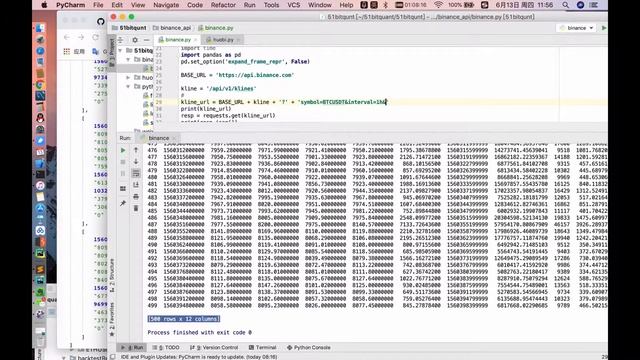The image size is (640, 360).
Task: Reload page in the browser window
Action: (x=96, y=37)
